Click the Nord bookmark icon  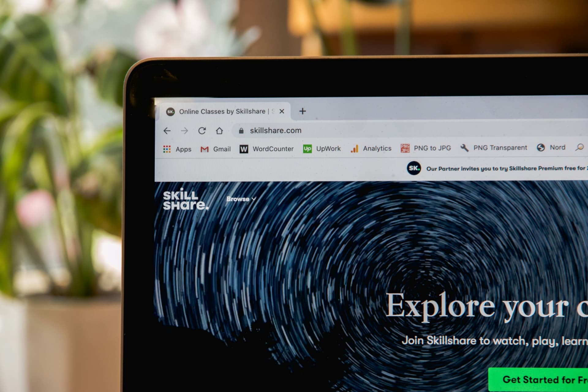tap(540, 149)
